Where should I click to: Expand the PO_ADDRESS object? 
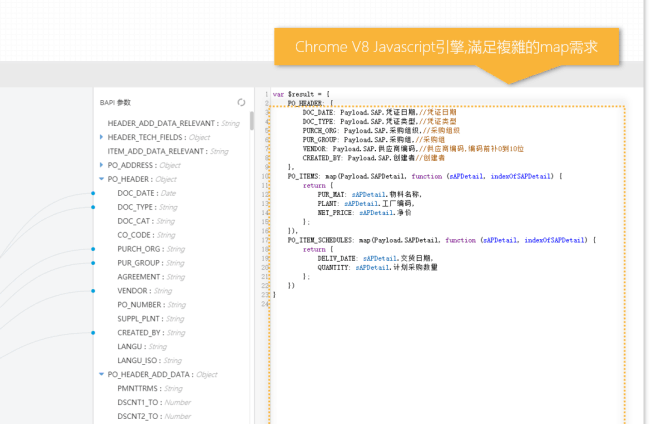(x=101, y=165)
